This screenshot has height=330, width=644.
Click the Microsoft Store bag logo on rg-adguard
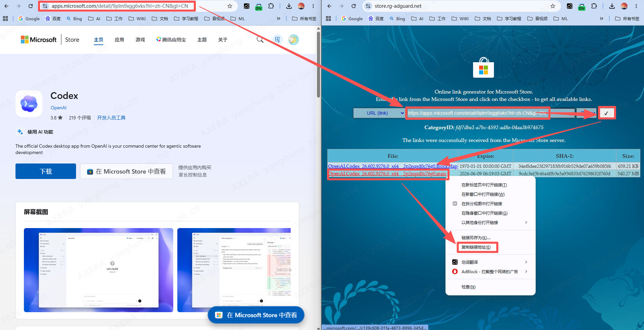coord(484,68)
